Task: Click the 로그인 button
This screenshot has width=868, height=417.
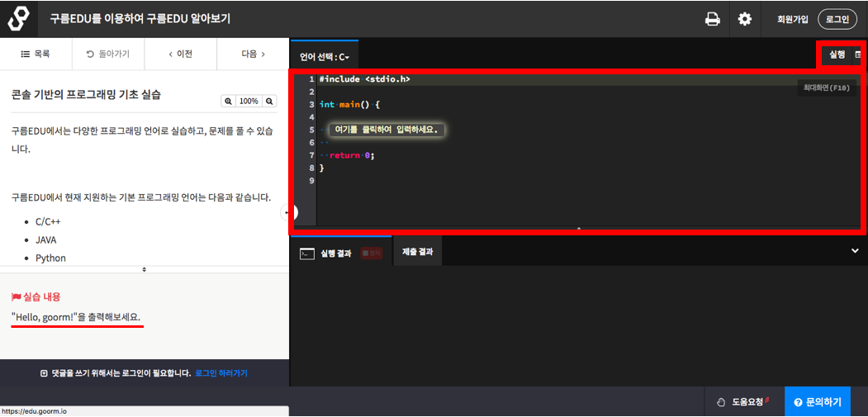Action: [x=837, y=19]
